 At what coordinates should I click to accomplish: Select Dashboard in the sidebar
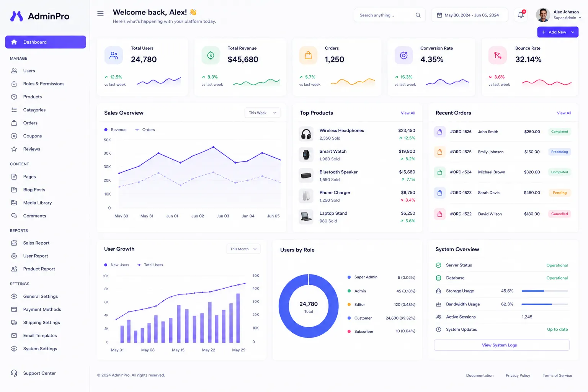pos(46,42)
